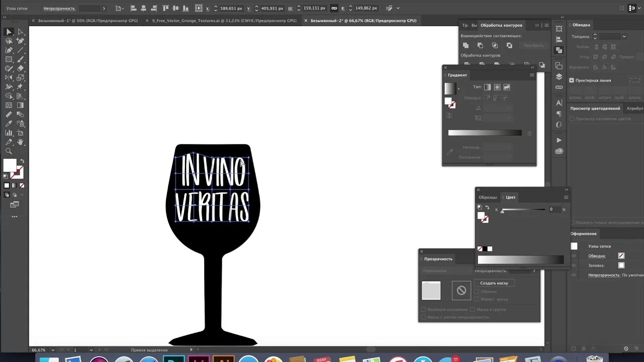Select Обработка контуров tab
Screen dimensions: 644x362
(501, 25)
